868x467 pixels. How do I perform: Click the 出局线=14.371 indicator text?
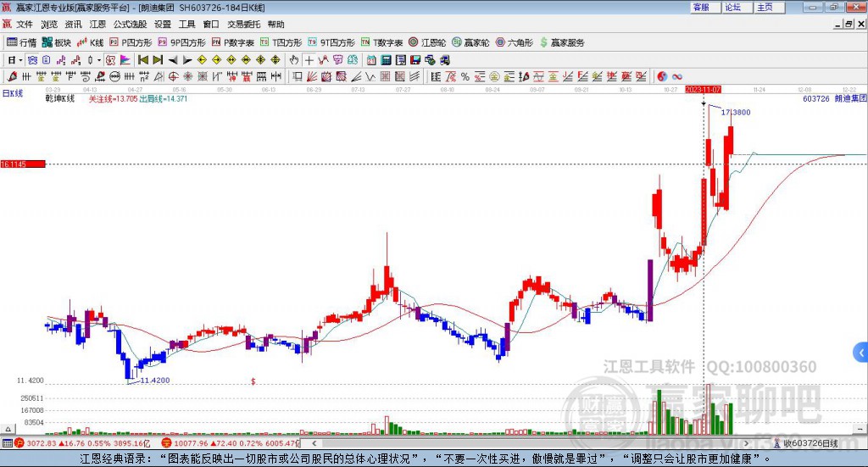click(x=164, y=99)
